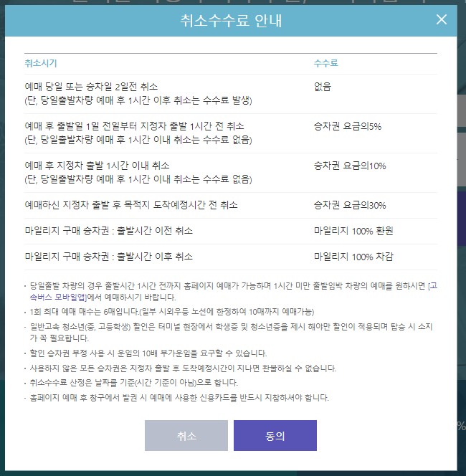Click the 마일리지 100% 환원 cell
466x476 pixels.
pyautogui.click(x=353, y=231)
